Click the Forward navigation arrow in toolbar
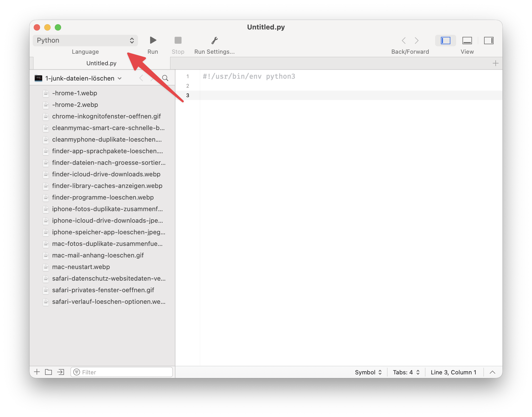The image size is (532, 417). pyautogui.click(x=417, y=41)
